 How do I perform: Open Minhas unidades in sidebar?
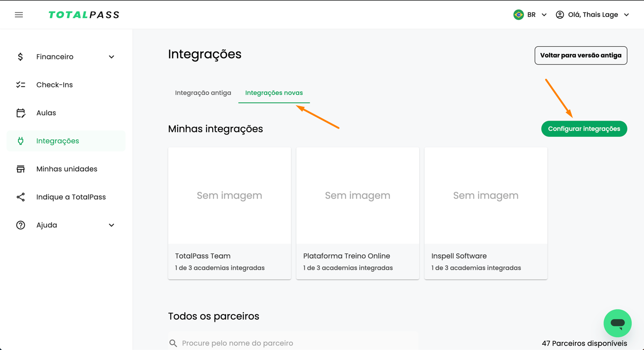point(66,169)
